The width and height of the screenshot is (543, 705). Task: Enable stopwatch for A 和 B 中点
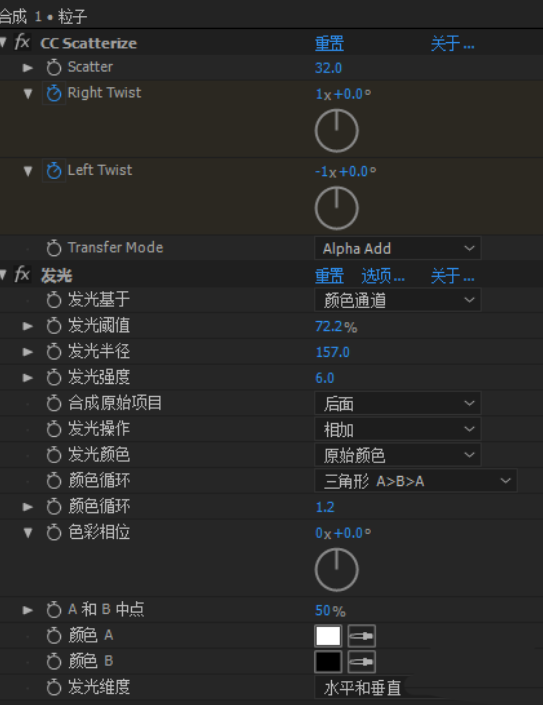click(x=54, y=610)
